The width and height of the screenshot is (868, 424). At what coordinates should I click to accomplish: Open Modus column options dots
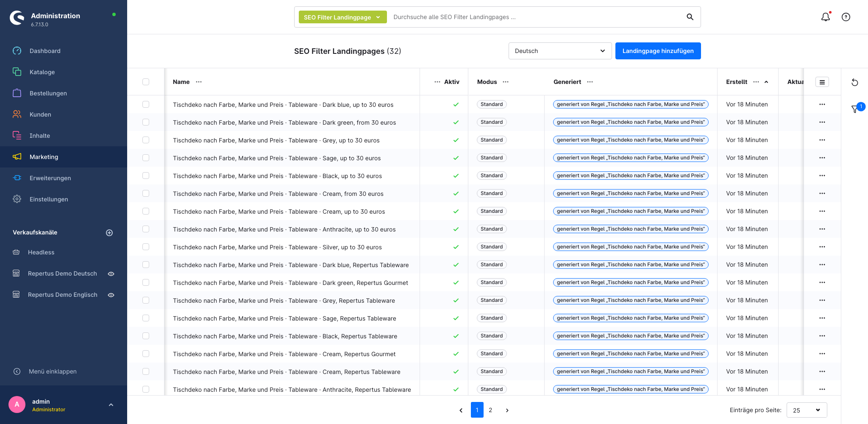pos(506,82)
